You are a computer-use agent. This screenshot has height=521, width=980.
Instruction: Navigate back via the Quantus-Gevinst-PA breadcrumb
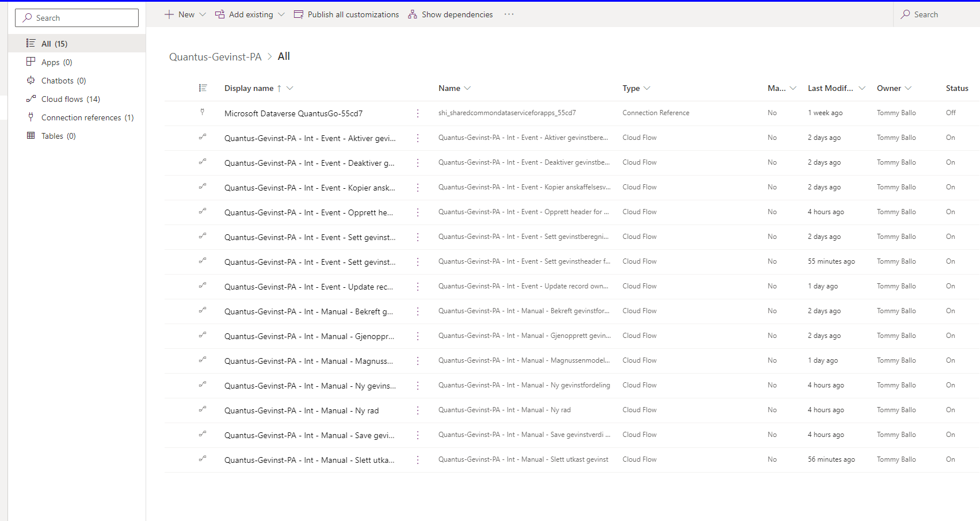pos(215,56)
